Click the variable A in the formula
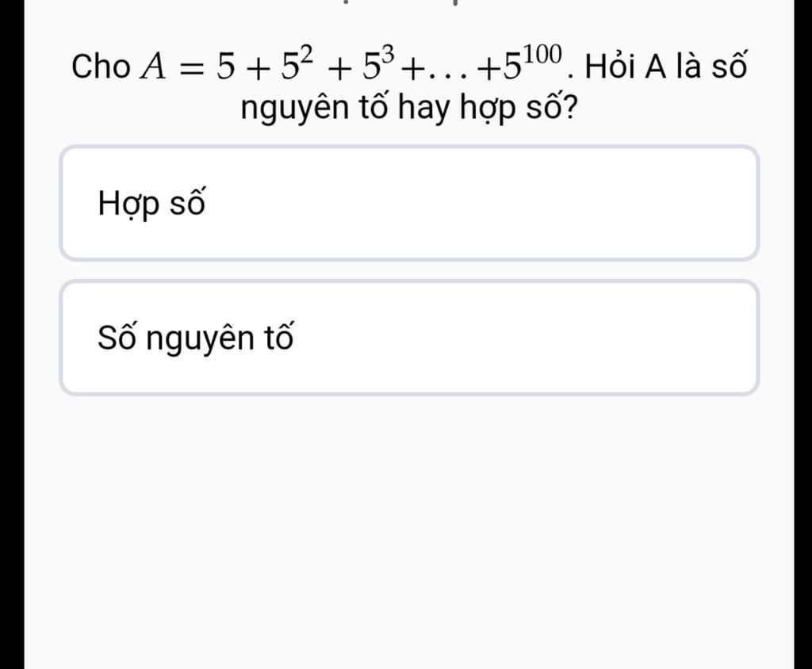The width and height of the screenshot is (812, 669). 153,67
